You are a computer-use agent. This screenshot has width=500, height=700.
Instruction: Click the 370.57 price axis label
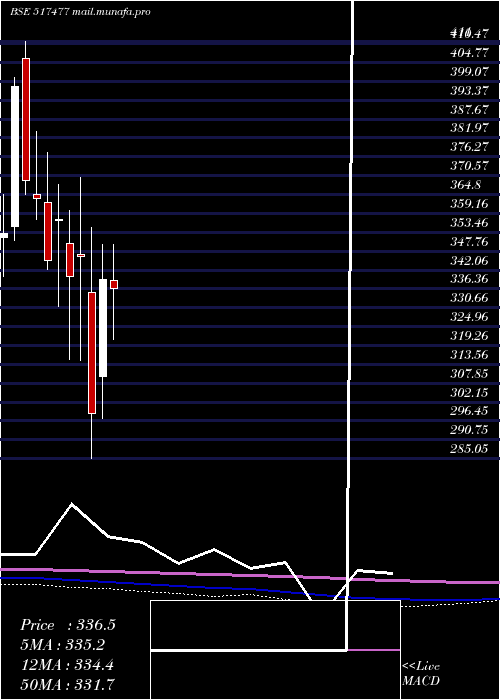(x=469, y=166)
